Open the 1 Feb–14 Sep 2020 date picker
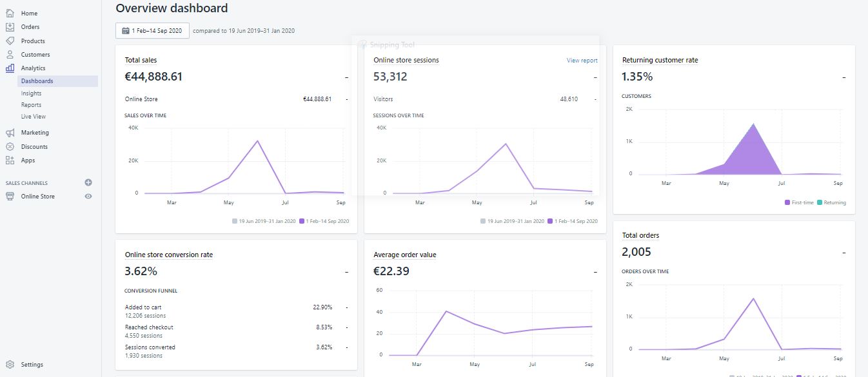The image size is (868, 377). [152, 30]
